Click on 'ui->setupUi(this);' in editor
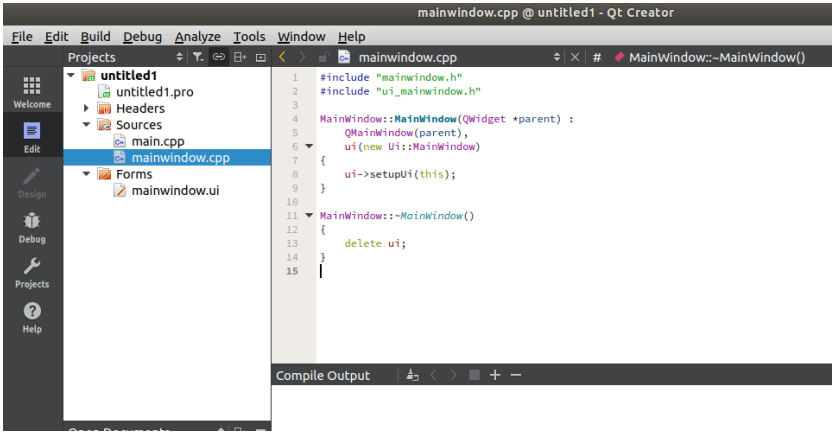 point(400,174)
